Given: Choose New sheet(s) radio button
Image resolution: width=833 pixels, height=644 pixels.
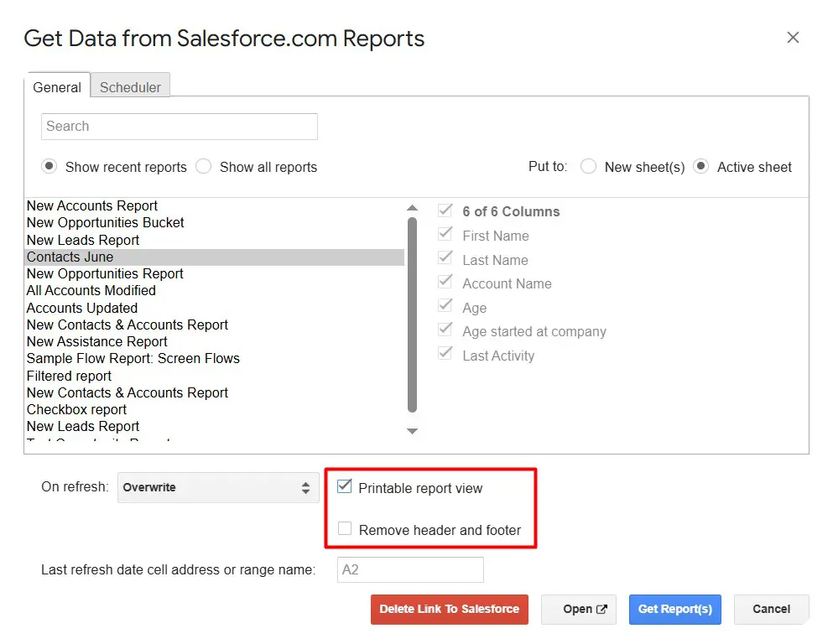Looking at the screenshot, I should pyautogui.click(x=589, y=167).
